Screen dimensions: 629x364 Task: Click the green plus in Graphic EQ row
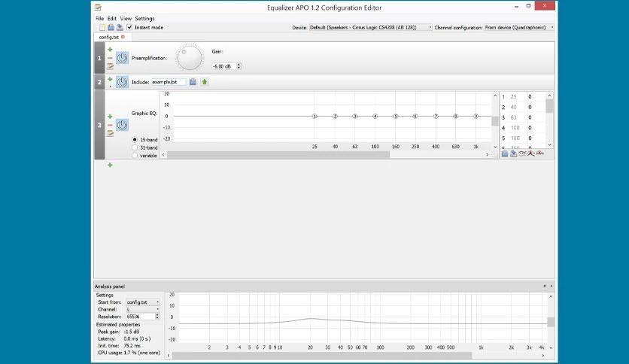[x=110, y=117]
